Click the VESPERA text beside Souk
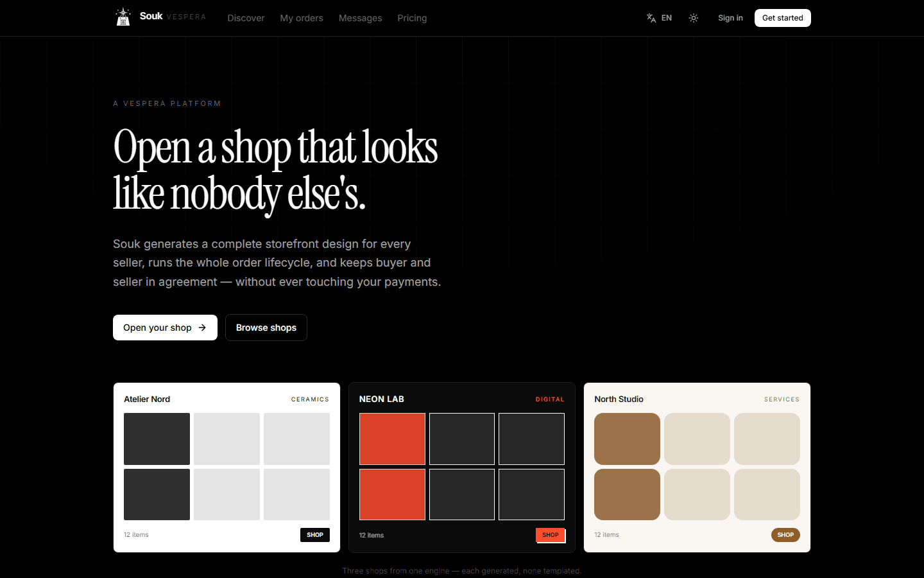This screenshot has height=578, width=924. (186, 17)
